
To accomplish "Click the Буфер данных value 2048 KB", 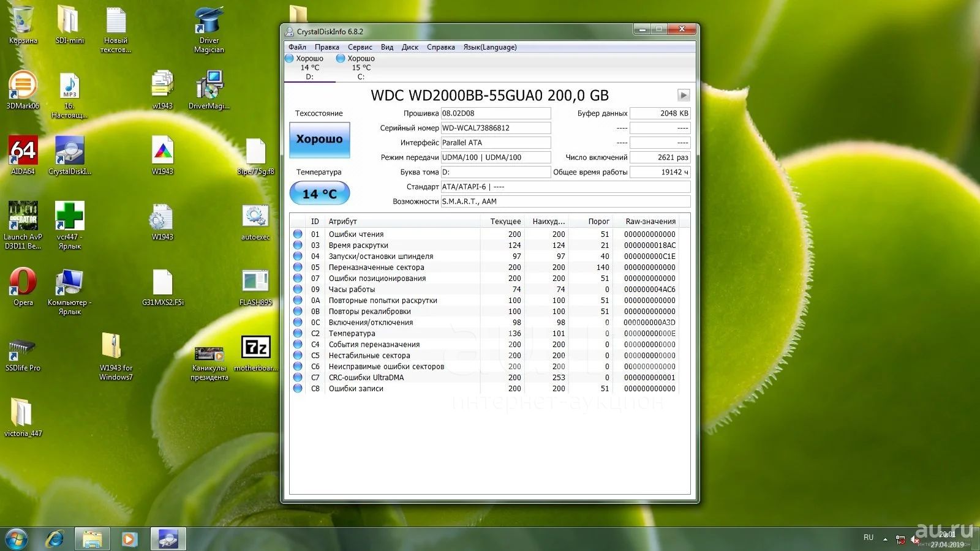I will click(x=660, y=113).
